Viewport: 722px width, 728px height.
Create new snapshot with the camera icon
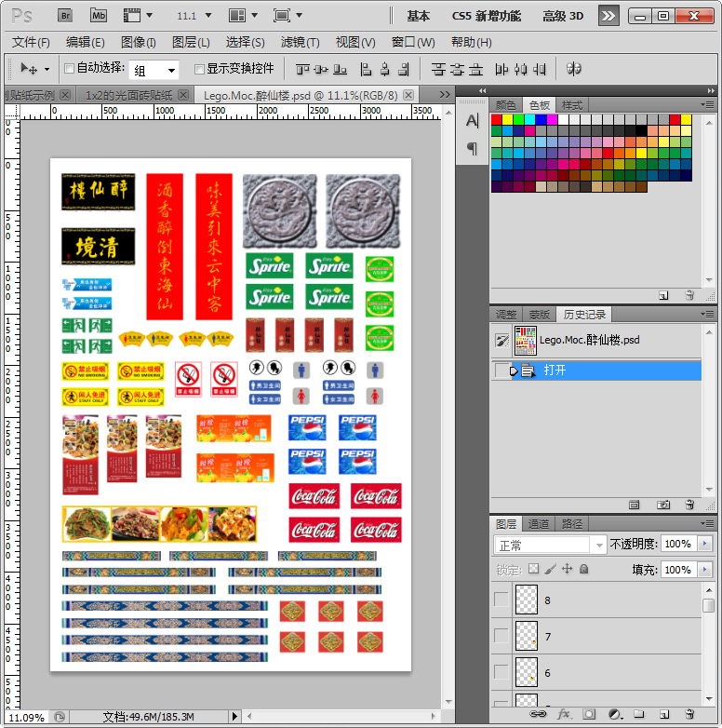point(663,505)
